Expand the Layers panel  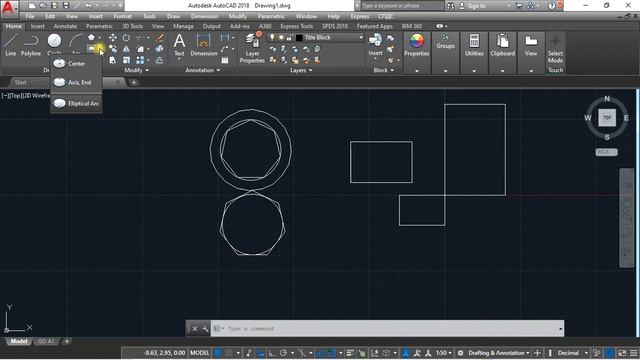[x=301, y=70]
